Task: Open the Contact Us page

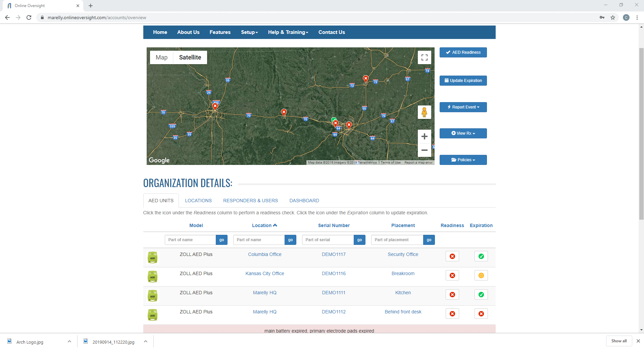Action: 332,32
